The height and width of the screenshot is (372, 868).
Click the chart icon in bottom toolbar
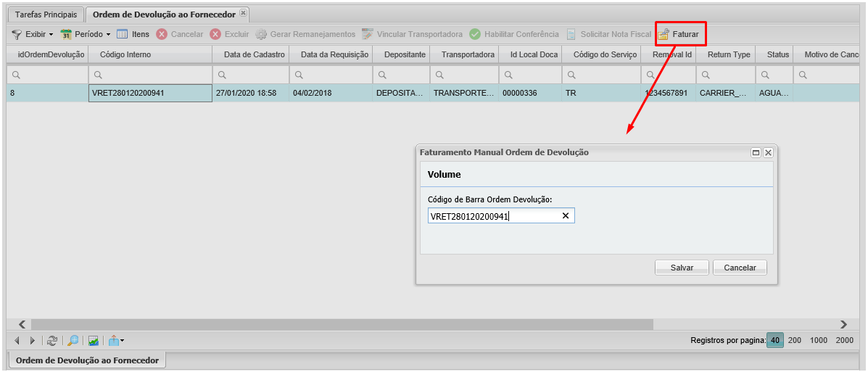[93, 341]
